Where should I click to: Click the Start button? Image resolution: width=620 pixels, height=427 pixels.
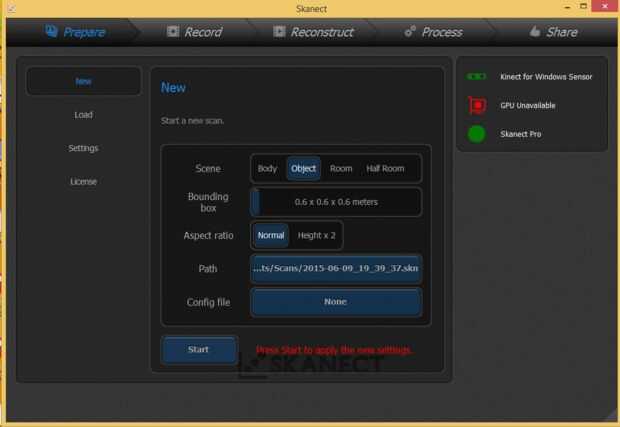tap(199, 350)
